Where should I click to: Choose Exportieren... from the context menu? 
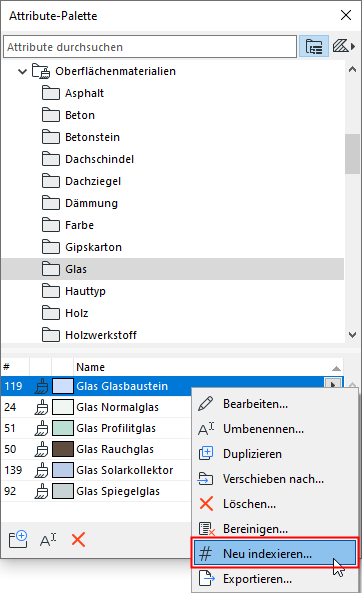pos(275,579)
